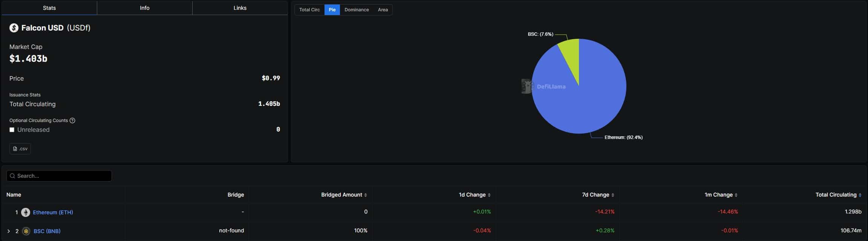This screenshot has width=868, height=241.
Task: Download the .csv file
Action: [20, 149]
